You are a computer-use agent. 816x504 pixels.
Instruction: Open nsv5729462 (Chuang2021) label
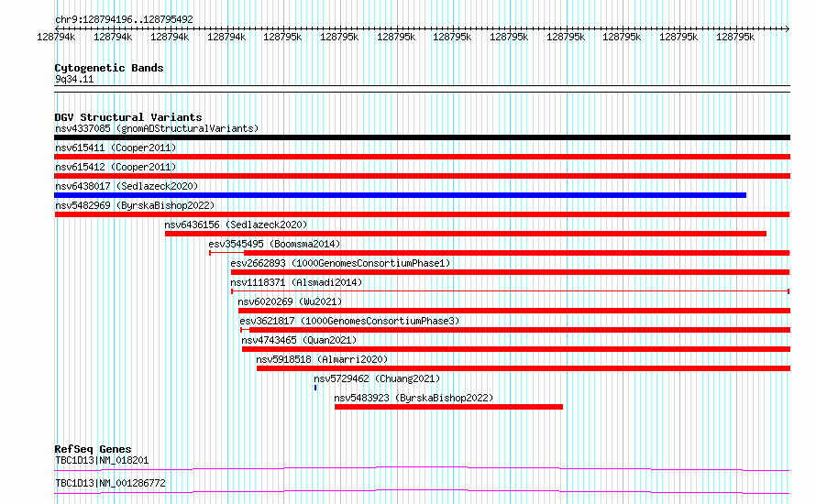pos(377,378)
